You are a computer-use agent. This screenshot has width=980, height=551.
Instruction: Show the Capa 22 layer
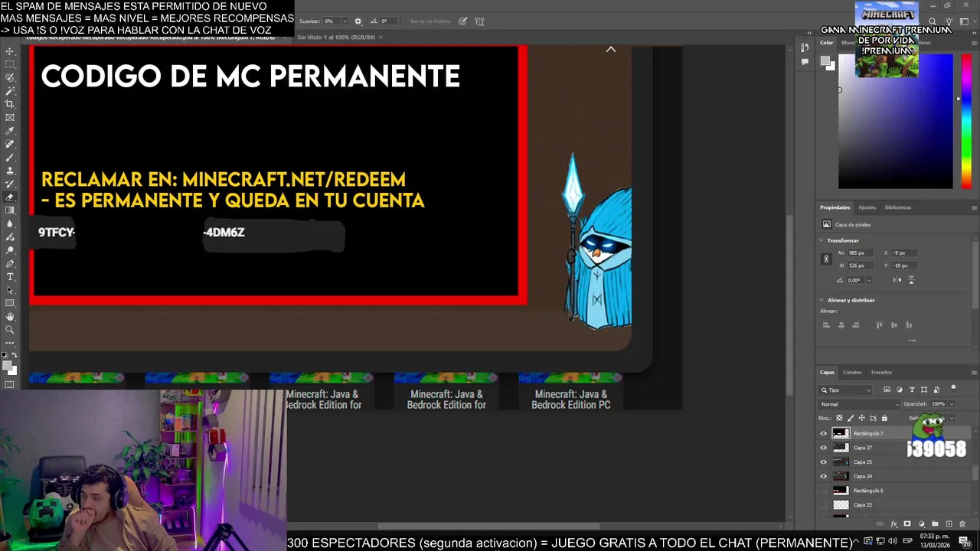coord(824,505)
